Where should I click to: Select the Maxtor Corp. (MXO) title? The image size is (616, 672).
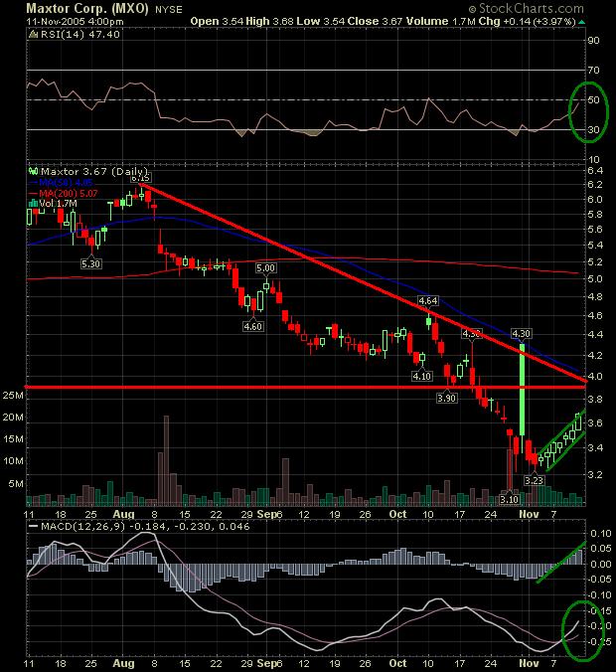point(87,8)
